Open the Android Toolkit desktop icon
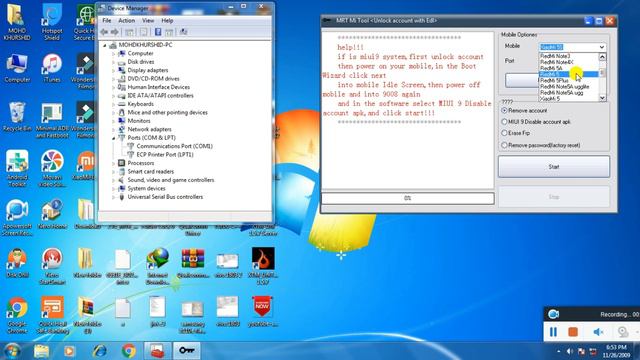This screenshot has width=640, height=360. (x=17, y=168)
